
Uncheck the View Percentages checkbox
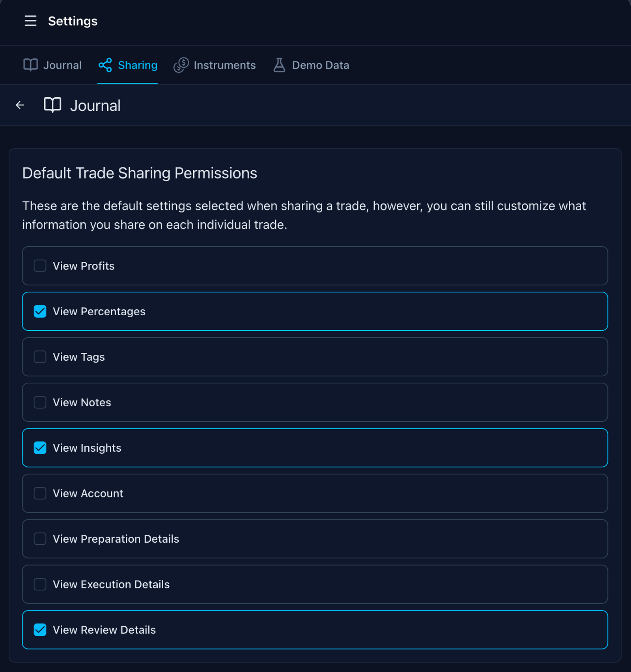coord(40,311)
